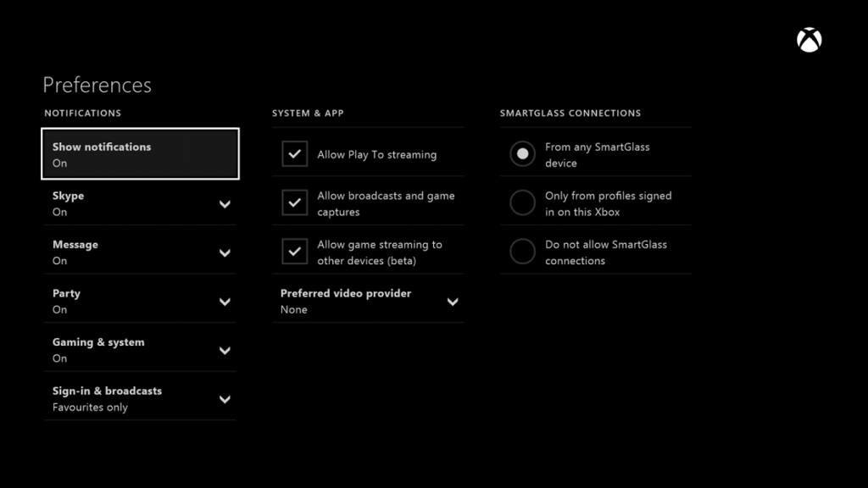Toggle Show notifications setting
This screenshot has height=488, width=868.
click(140, 154)
